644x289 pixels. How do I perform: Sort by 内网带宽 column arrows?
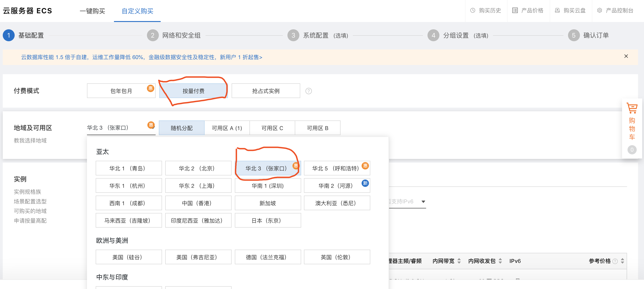pyautogui.click(x=459, y=261)
